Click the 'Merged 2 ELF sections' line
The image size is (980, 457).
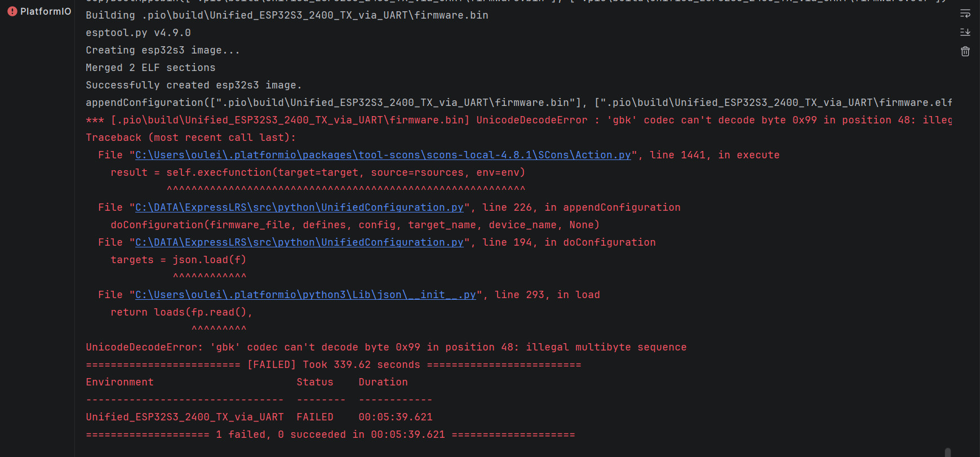tap(150, 68)
